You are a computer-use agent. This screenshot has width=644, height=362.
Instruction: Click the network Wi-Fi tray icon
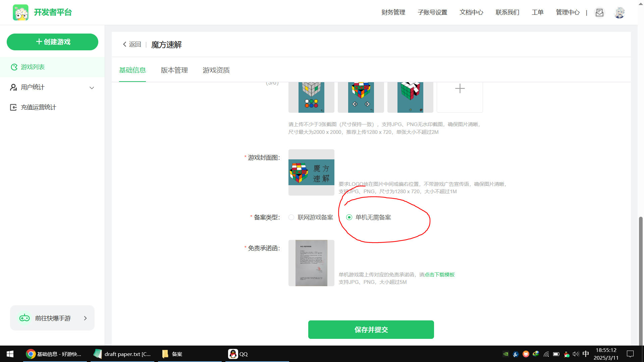[x=546, y=354]
